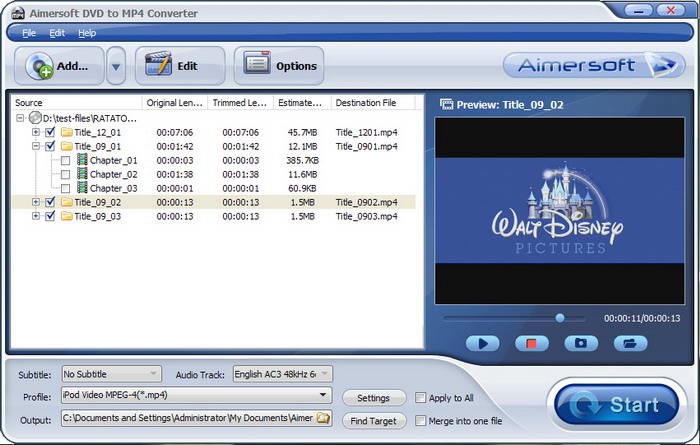
Task: Expand the Title_09_02 node
Action: click(36, 202)
